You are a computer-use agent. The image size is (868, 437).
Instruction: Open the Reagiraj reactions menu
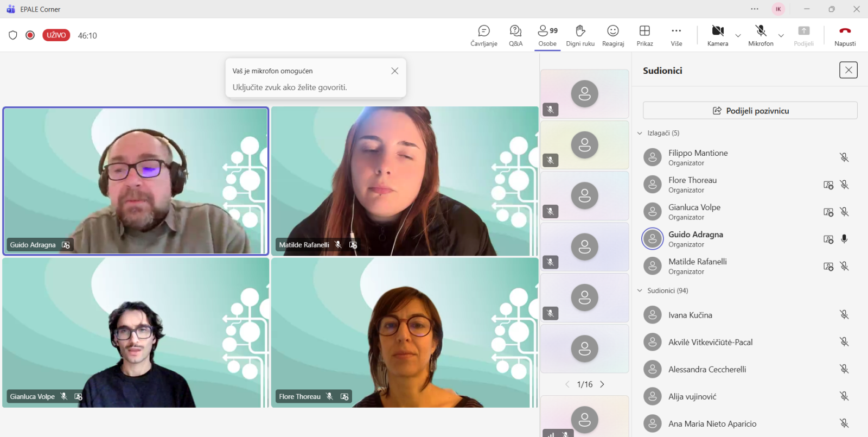coord(613,35)
